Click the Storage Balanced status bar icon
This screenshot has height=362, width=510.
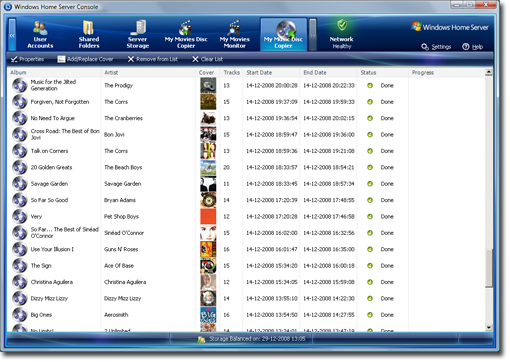pyautogui.click(x=201, y=339)
